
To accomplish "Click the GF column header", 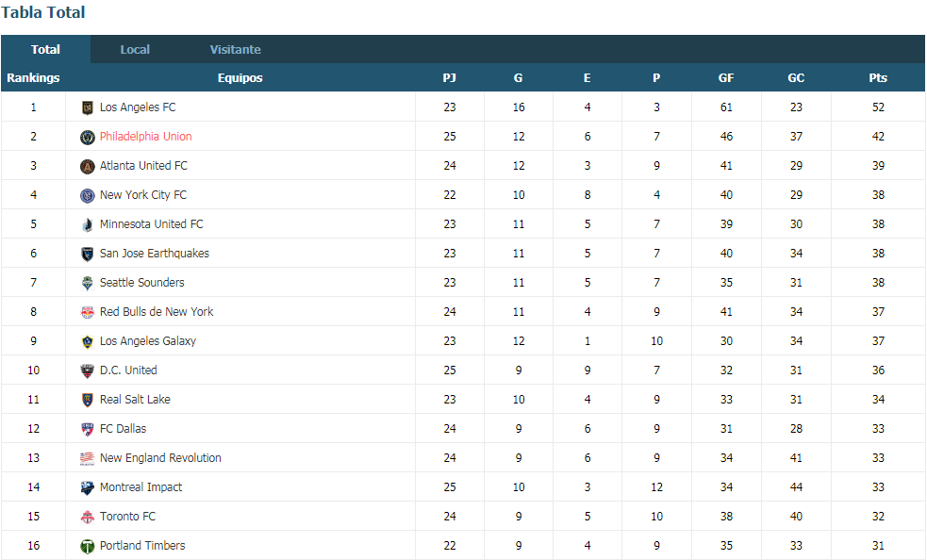I will pyautogui.click(x=726, y=77).
